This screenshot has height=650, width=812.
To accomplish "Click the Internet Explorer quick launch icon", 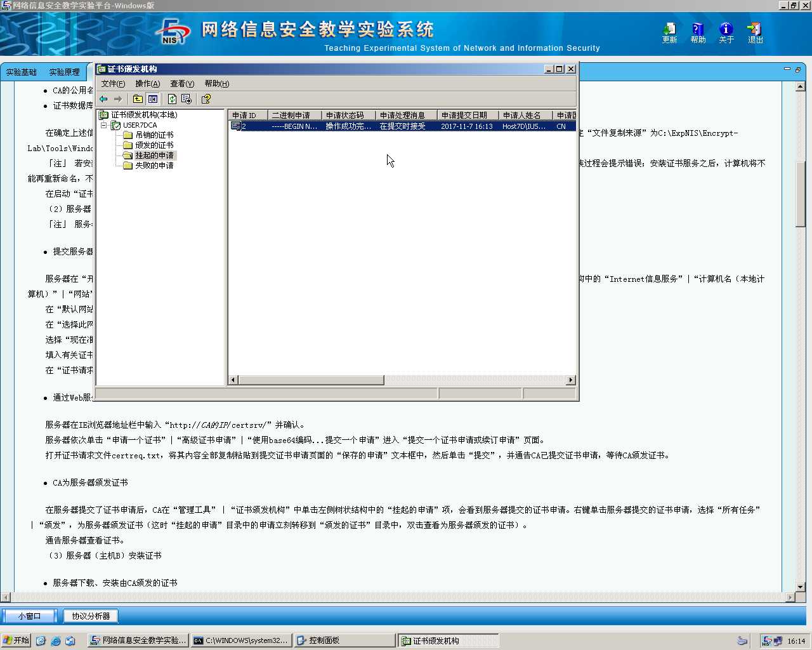I will (x=55, y=641).
